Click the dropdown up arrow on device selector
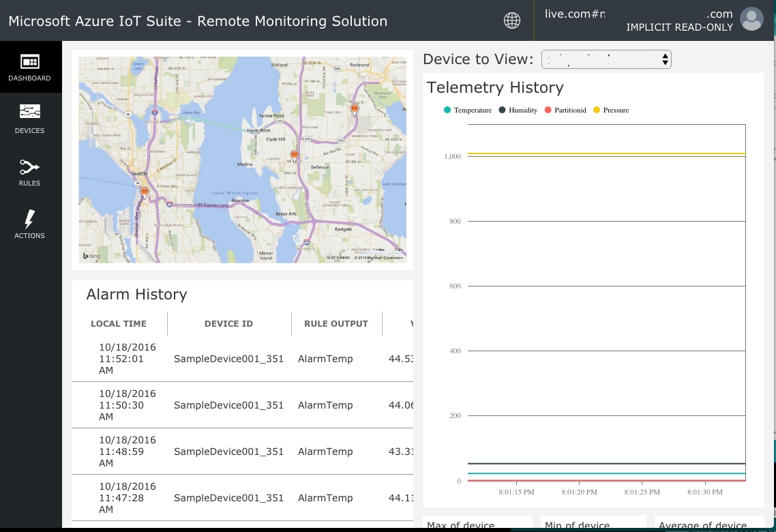The height and width of the screenshot is (532, 776). [665, 57]
